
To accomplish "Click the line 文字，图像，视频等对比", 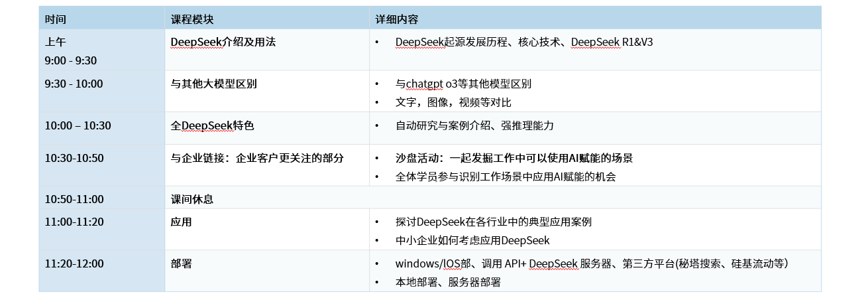I will 453,102.
